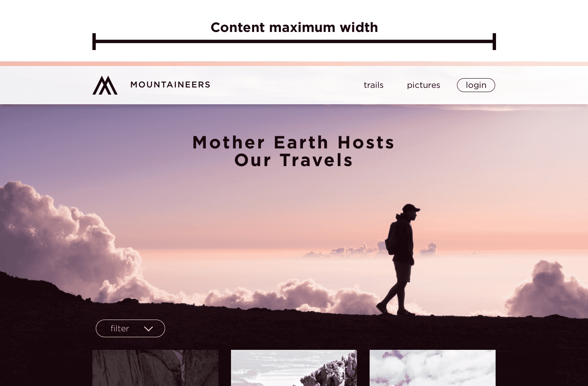588x386 pixels.
Task: Click the hiker's backpack
Action: (391, 238)
